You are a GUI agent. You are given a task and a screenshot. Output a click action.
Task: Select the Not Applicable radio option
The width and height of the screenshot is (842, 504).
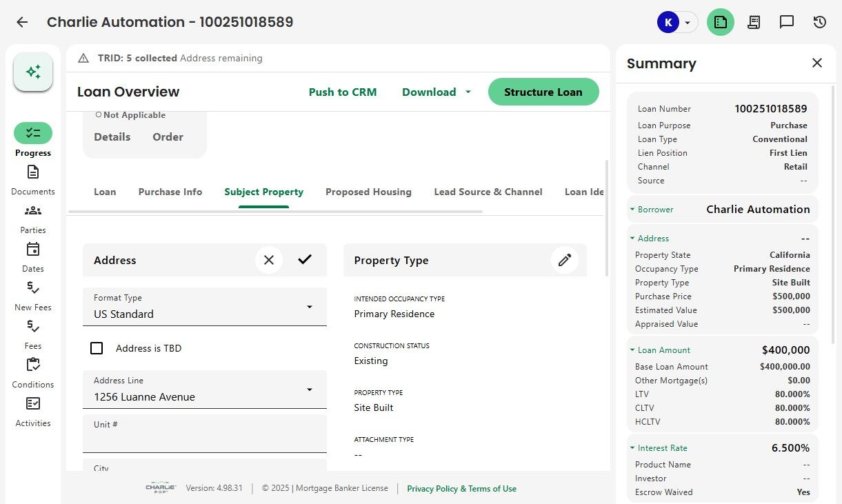tap(99, 115)
